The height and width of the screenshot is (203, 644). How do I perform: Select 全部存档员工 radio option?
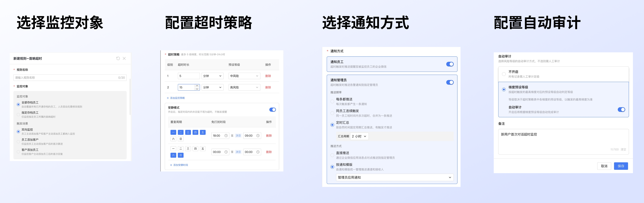[x=18, y=105]
